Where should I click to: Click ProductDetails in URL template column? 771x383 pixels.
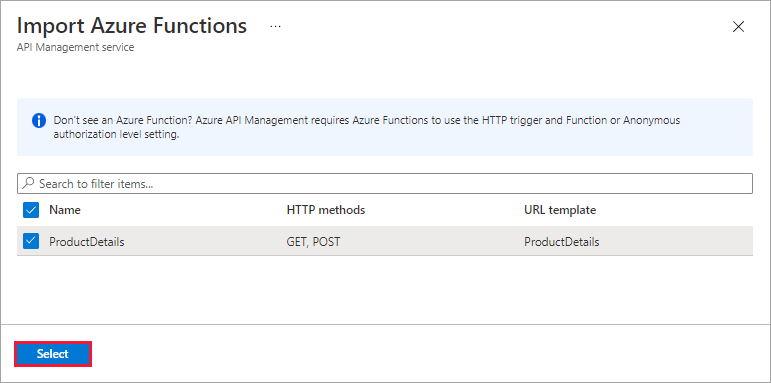coord(562,242)
